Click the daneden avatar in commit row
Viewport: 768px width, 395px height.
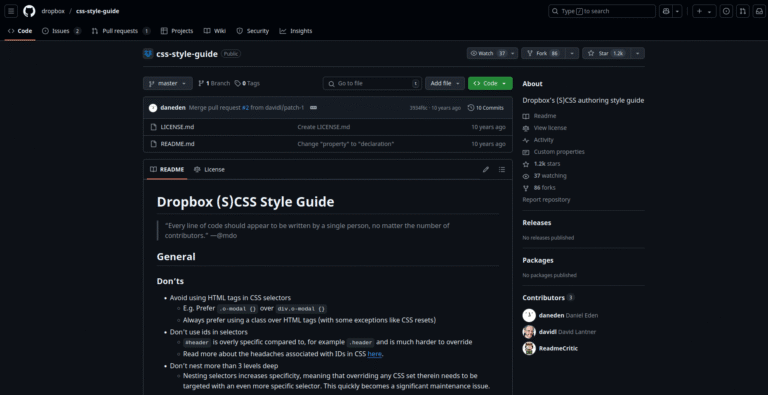153,108
